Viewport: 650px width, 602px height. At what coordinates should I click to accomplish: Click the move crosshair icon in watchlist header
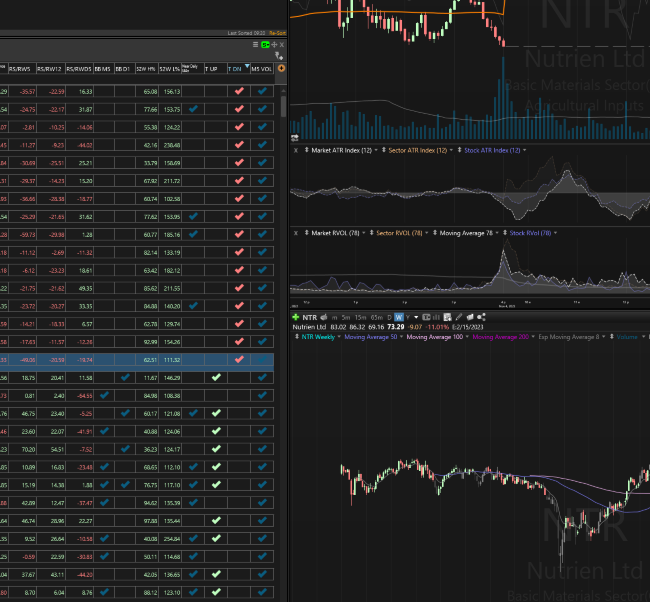coord(272,44)
